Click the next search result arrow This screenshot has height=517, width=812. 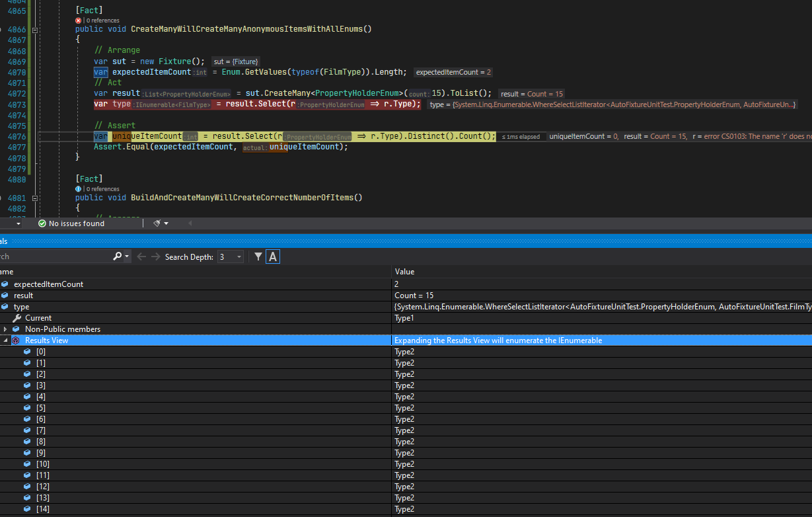(155, 256)
